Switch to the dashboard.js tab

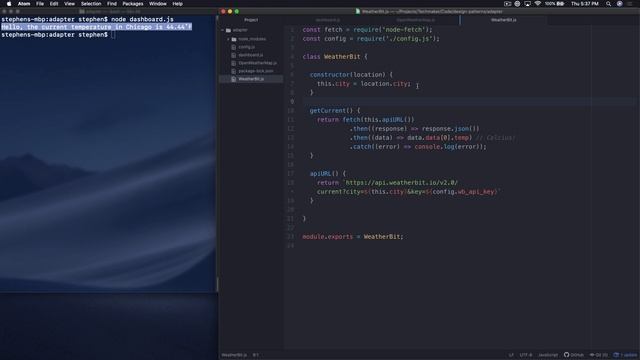[x=328, y=20]
